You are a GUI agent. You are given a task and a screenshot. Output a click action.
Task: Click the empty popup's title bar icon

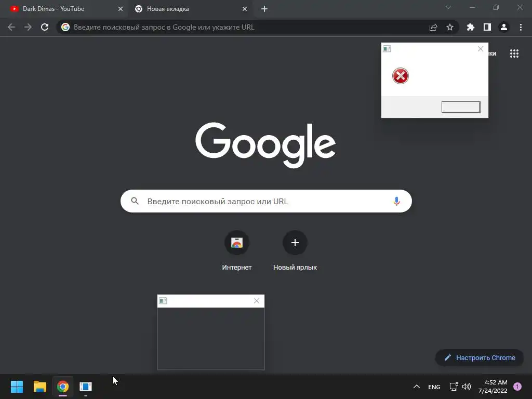tap(163, 301)
